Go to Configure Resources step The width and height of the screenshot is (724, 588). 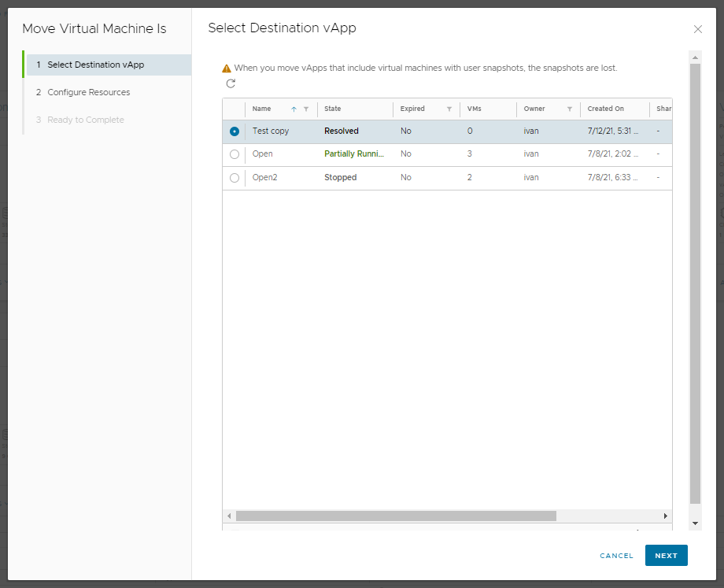pos(89,92)
